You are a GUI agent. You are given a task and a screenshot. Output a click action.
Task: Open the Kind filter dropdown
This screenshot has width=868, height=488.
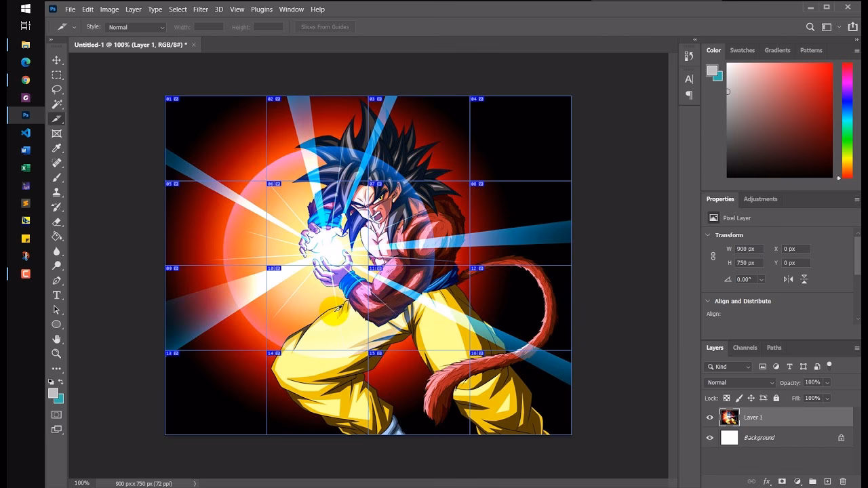(728, 367)
